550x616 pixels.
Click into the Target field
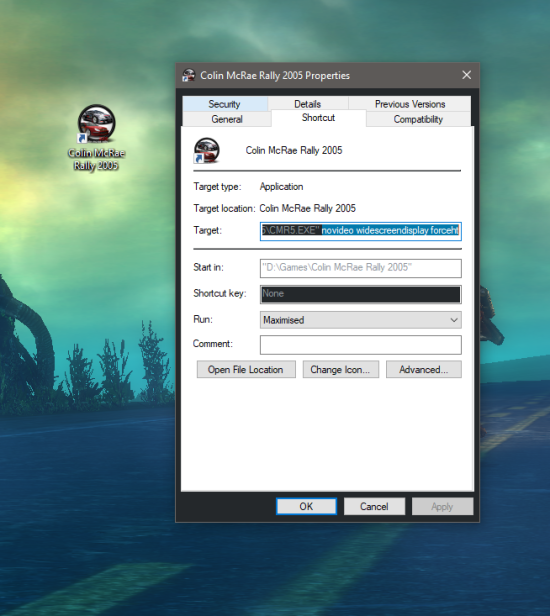tap(361, 231)
